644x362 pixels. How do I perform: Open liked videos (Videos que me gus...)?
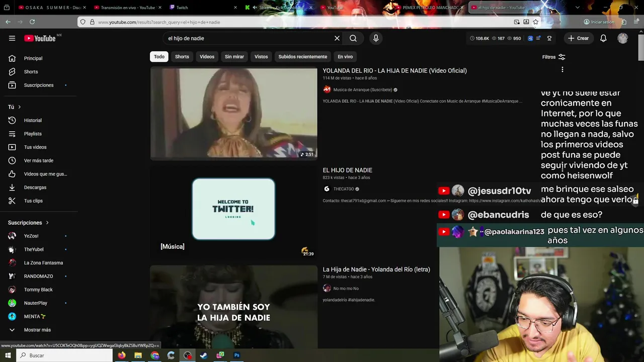coord(38,174)
